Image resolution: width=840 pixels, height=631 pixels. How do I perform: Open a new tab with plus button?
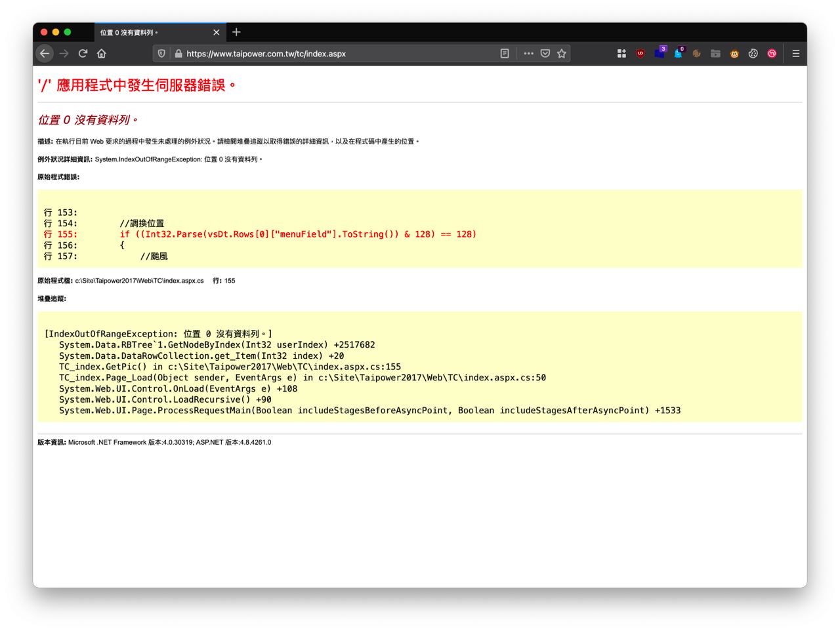click(x=236, y=32)
